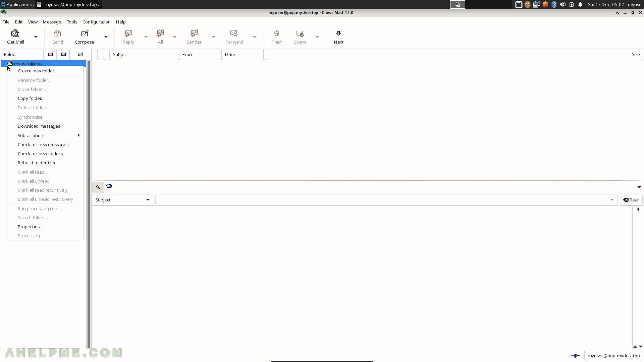Image resolution: width=644 pixels, height=362 pixels.
Task: Click the Bluetooth tray icon
Action: (x=554, y=4)
